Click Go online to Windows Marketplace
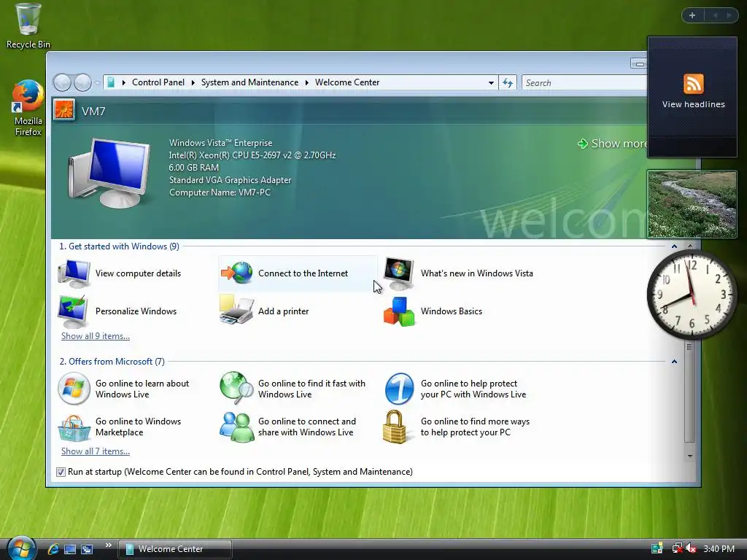 click(119, 427)
